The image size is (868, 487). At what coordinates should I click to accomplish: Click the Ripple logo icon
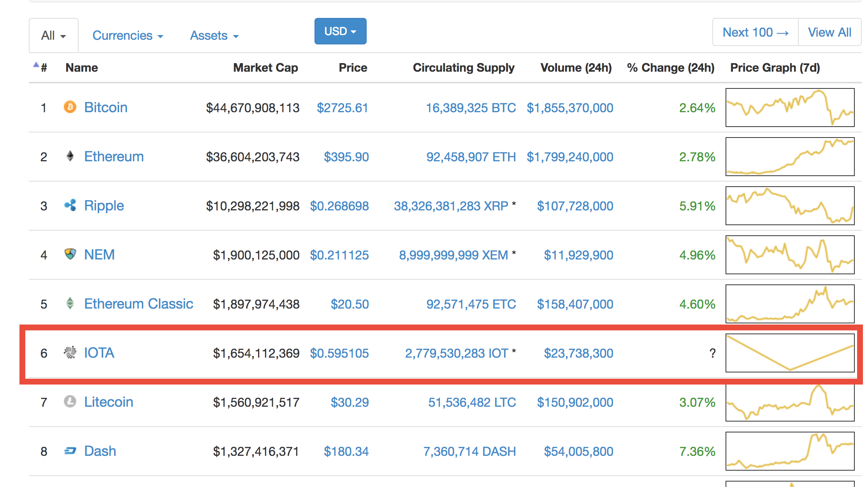pyautogui.click(x=70, y=205)
